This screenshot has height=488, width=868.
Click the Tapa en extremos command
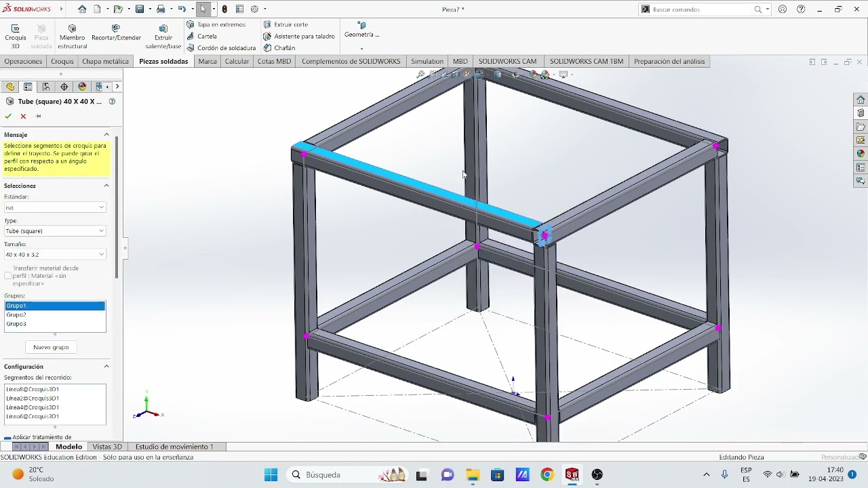(x=216, y=24)
